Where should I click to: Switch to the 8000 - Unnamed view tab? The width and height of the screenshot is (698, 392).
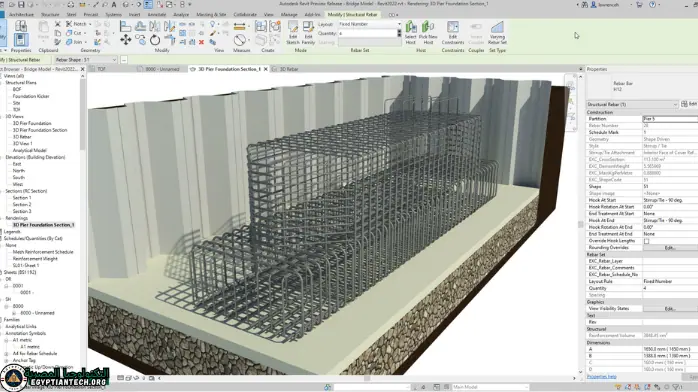click(162, 69)
